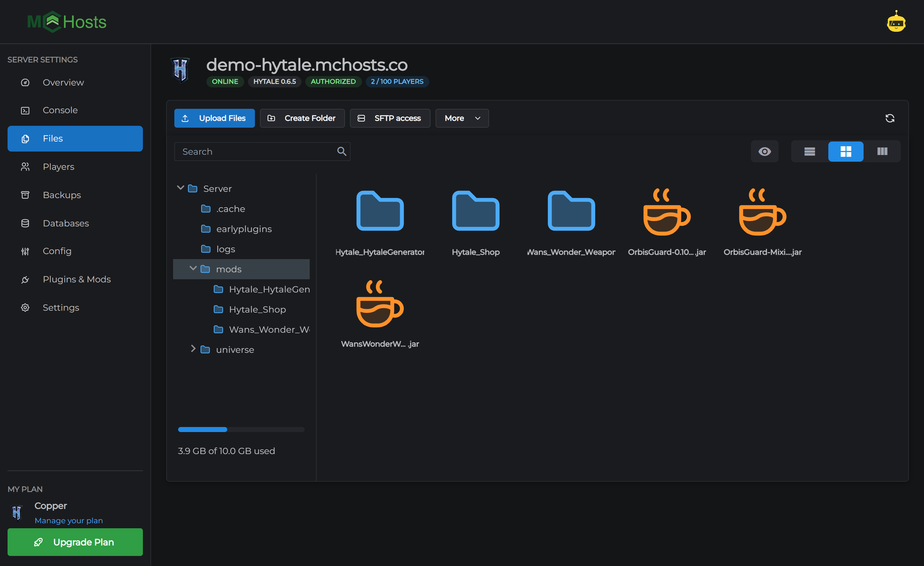Toggle hidden files visibility eye button
The width and height of the screenshot is (924, 566).
click(765, 151)
